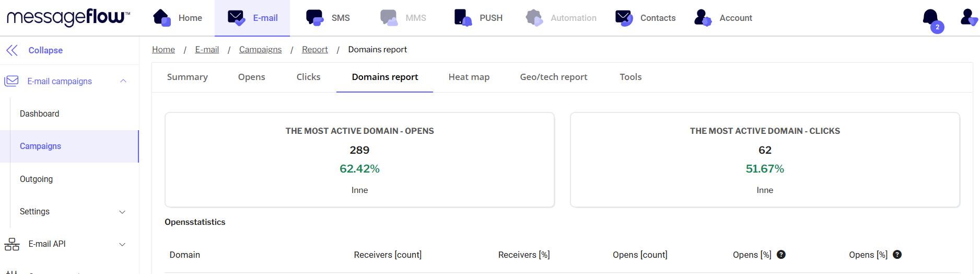
Task: Open the user profile icon
Action: tap(968, 18)
